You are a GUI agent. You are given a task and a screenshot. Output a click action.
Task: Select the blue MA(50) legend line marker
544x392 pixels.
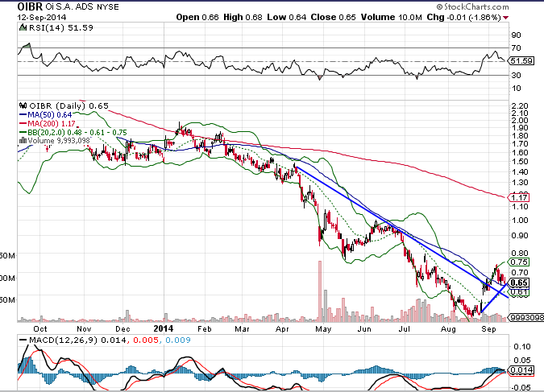coord(23,115)
